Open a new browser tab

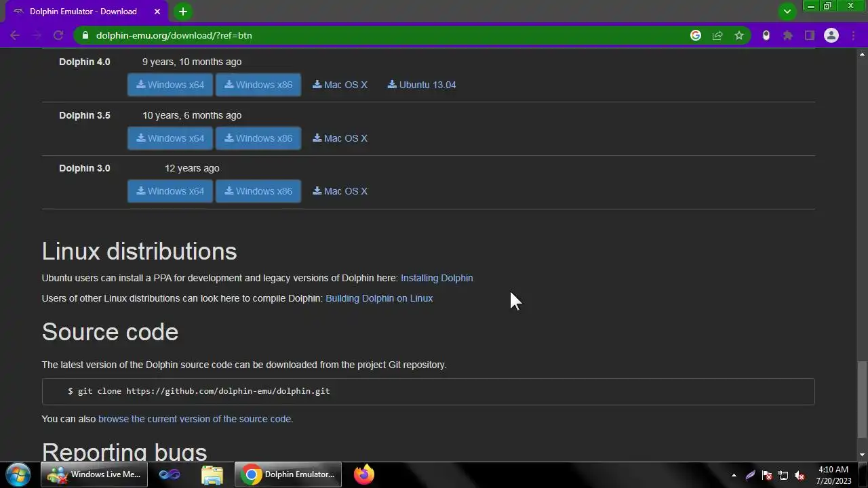[x=182, y=12]
